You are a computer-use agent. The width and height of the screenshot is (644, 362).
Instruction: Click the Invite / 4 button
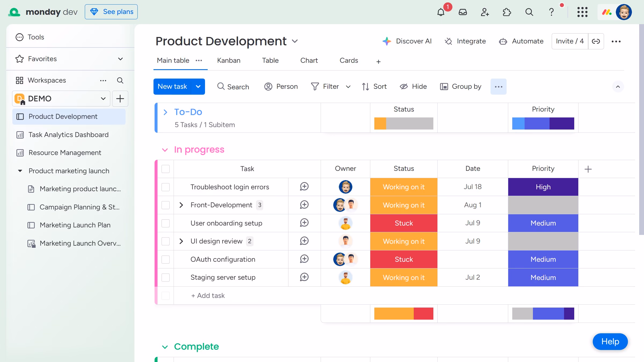pyautogui.click(x=570, y=41)
